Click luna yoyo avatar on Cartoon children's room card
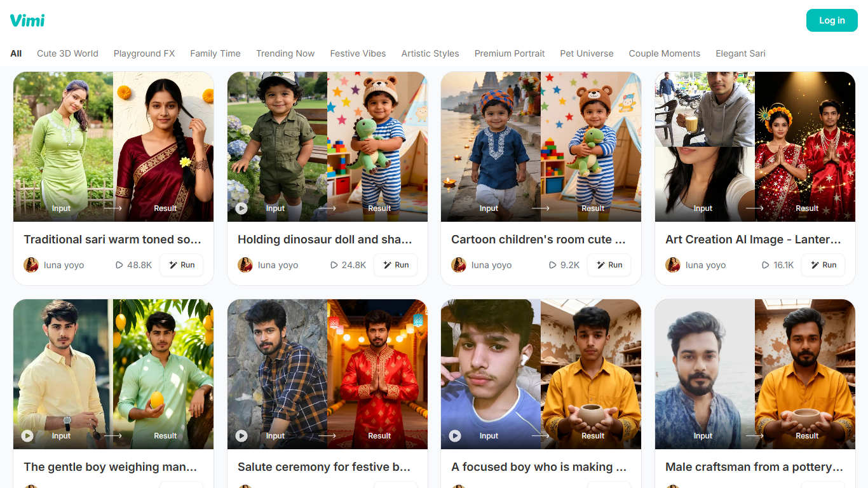 pyautogui.click(x=459, y=265)
